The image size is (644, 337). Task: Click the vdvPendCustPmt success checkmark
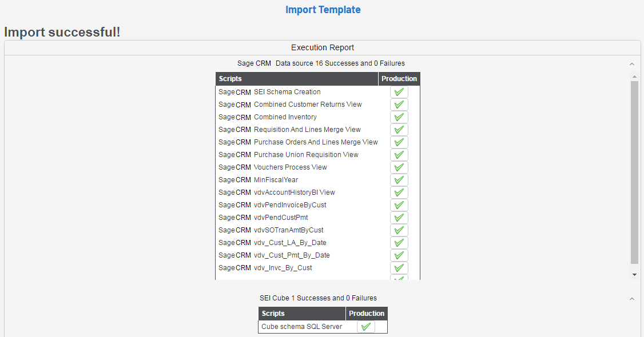click(399, 218)
